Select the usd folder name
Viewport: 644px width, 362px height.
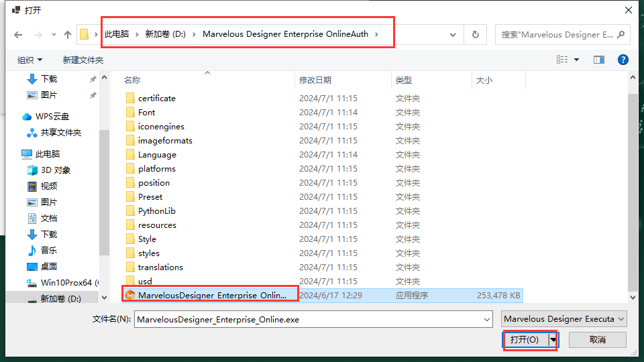145,281
